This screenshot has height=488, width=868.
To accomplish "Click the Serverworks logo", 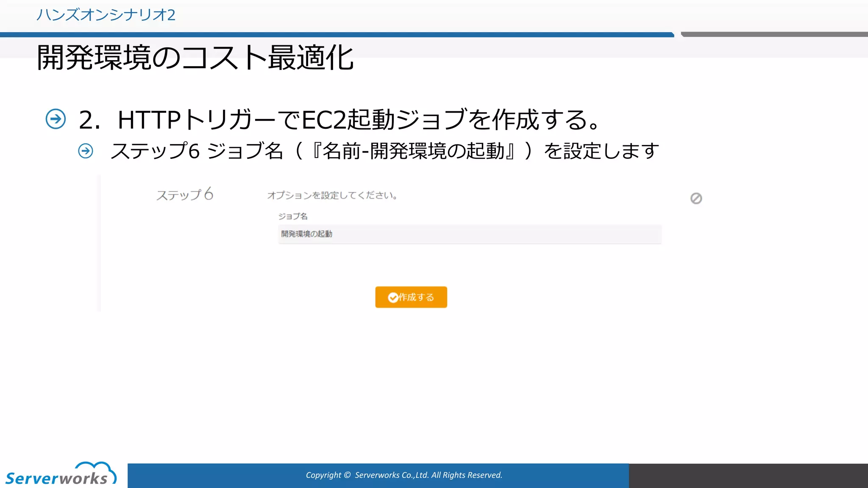I will pos(61,474).
